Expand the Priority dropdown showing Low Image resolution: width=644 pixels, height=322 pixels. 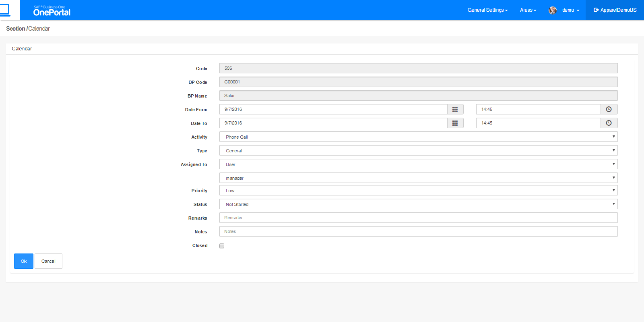pos(418,191)
